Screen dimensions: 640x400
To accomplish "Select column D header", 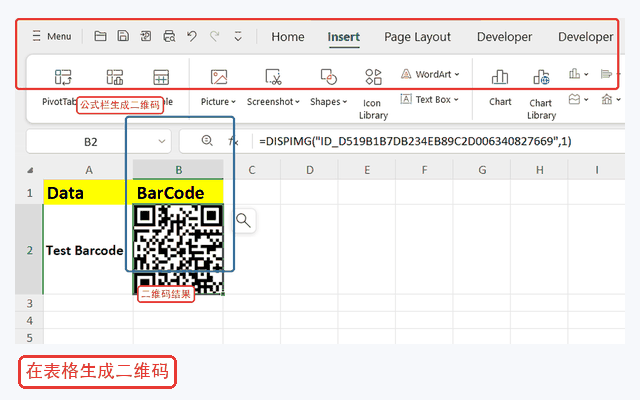I will [x=309, y=170].
